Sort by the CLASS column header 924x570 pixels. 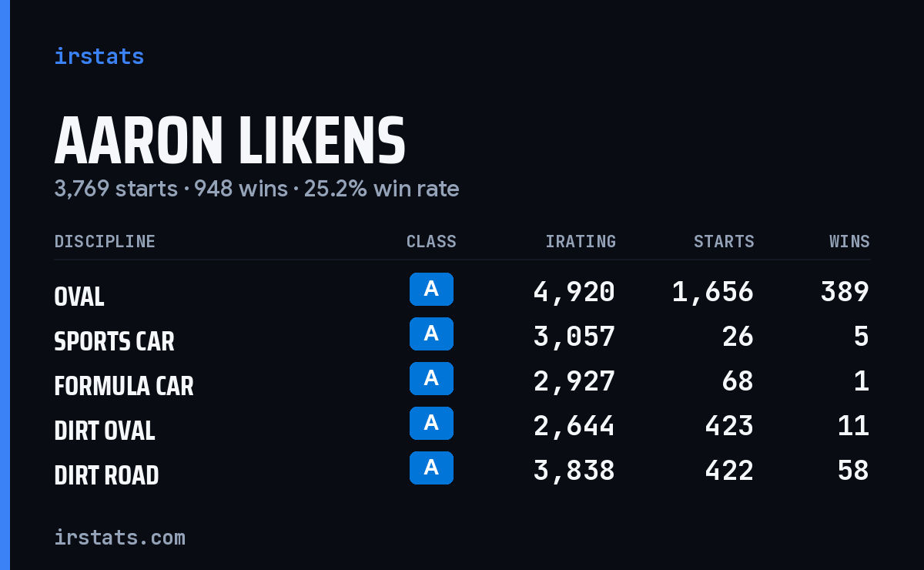pos(431,241)
